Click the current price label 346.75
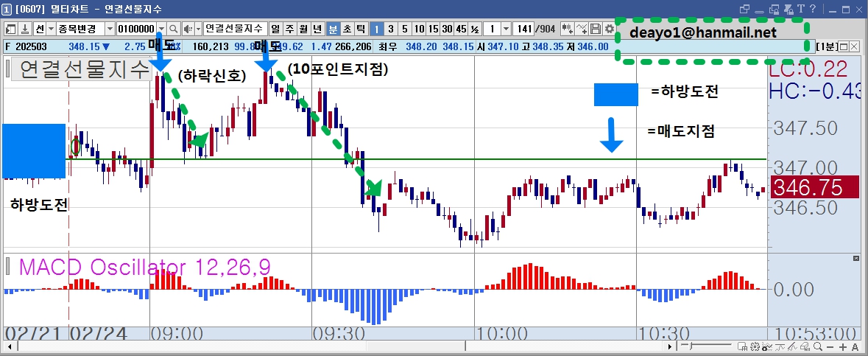 [815, 187]
